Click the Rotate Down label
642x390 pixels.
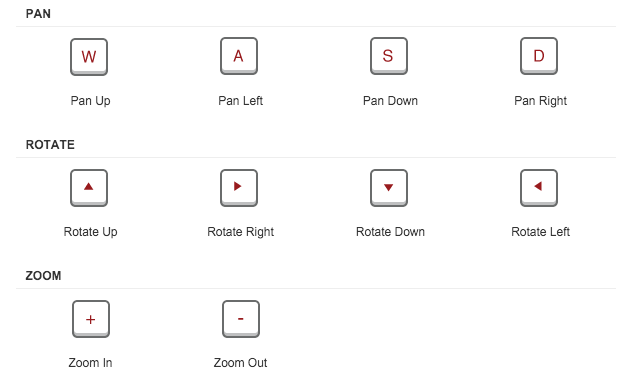click(390, 232)
